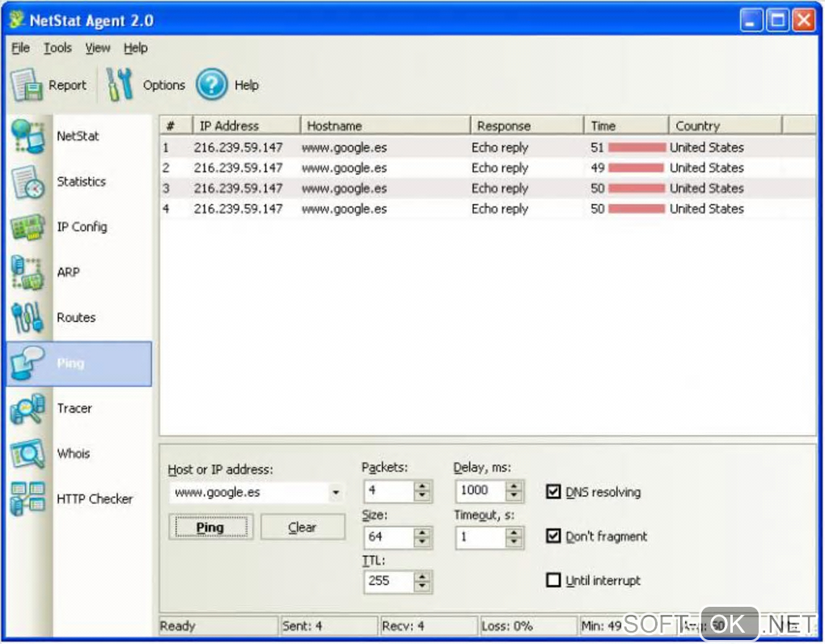Click "Echo reply" in row 2
The width and height of the screenshot is (825, 644).
click(x=499, y=168)
